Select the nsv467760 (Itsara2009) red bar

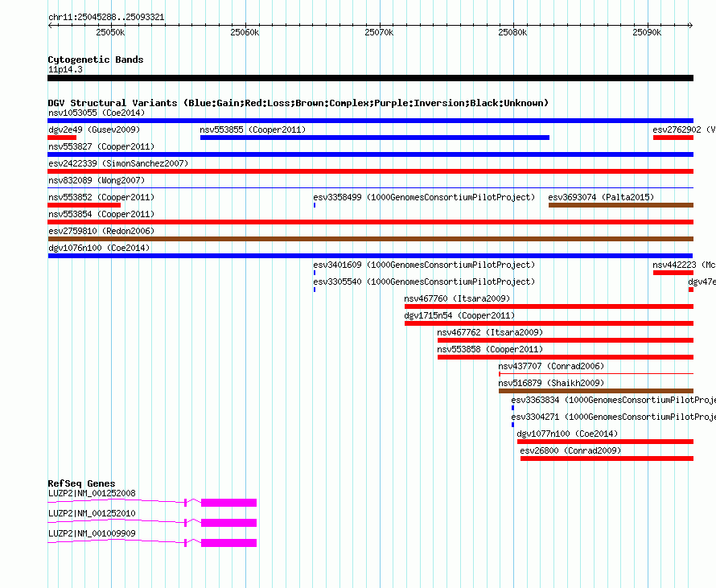click(x=549, y=306)
